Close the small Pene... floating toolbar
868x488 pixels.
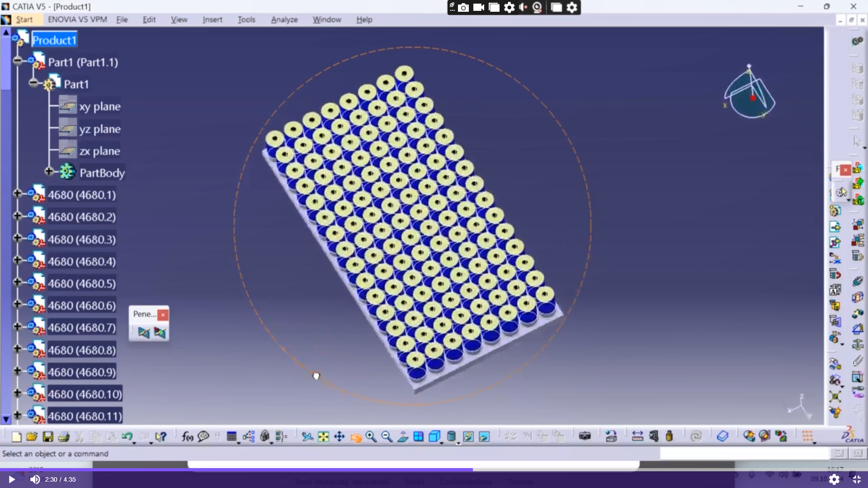click(163, 315)
